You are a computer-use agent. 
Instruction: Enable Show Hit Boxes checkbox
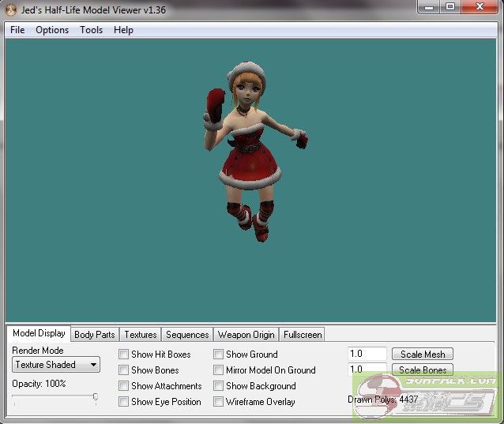click(x=123, y=355)
